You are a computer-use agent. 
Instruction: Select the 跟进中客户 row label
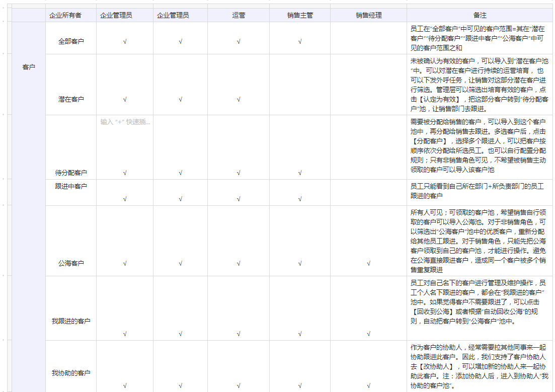[x=71, y=186]
